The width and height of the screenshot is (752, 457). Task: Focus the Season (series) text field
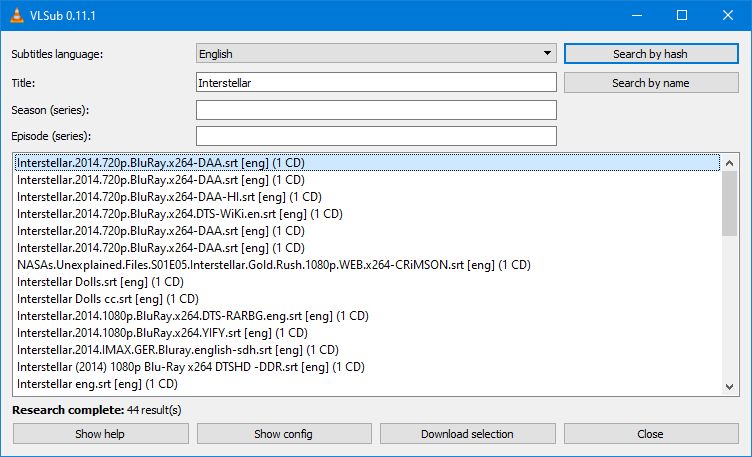(x=376, y=109)
